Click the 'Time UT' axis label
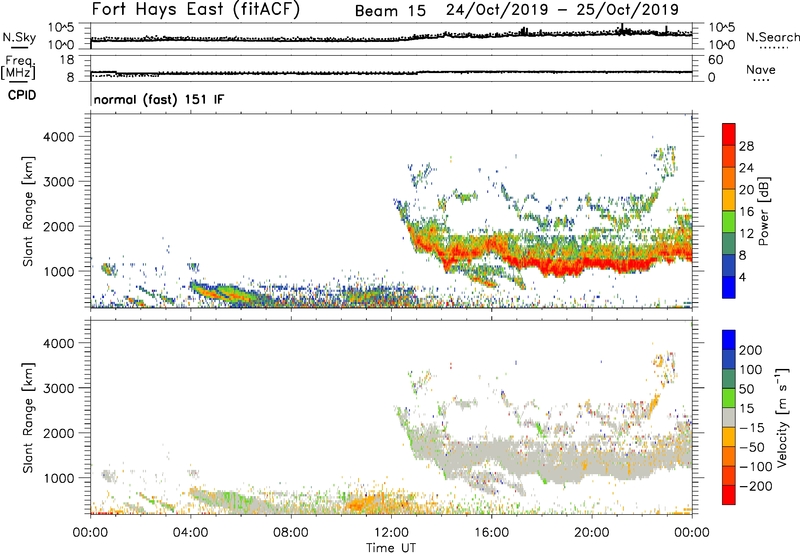800x554 pixels. 391,547
